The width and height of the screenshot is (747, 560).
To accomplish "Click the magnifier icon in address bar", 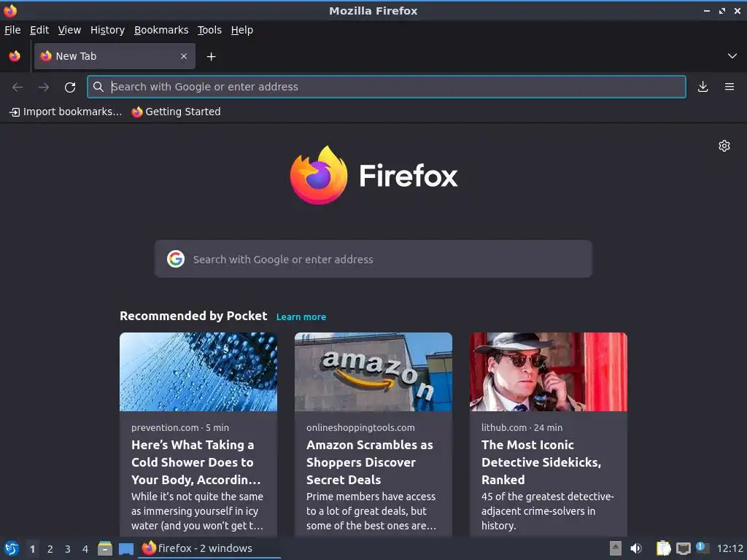I will pyautogui.click(x=98, y=87).
